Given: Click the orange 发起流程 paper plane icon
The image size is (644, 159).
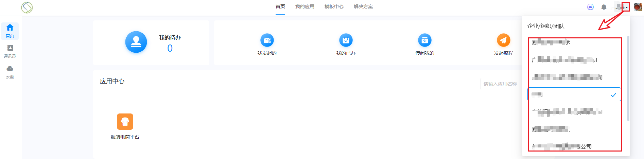Looking at the screenshot, I should coord(503,40).
